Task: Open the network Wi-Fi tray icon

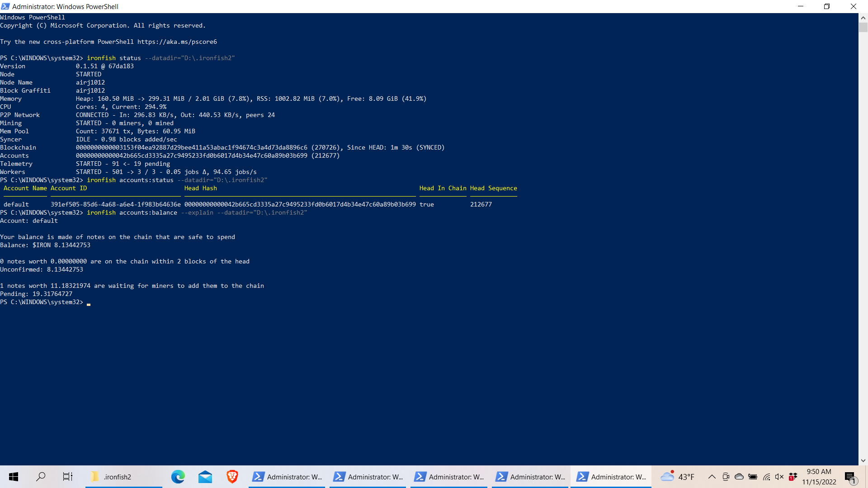Action: pyautogui.click(x=766, y=477)
